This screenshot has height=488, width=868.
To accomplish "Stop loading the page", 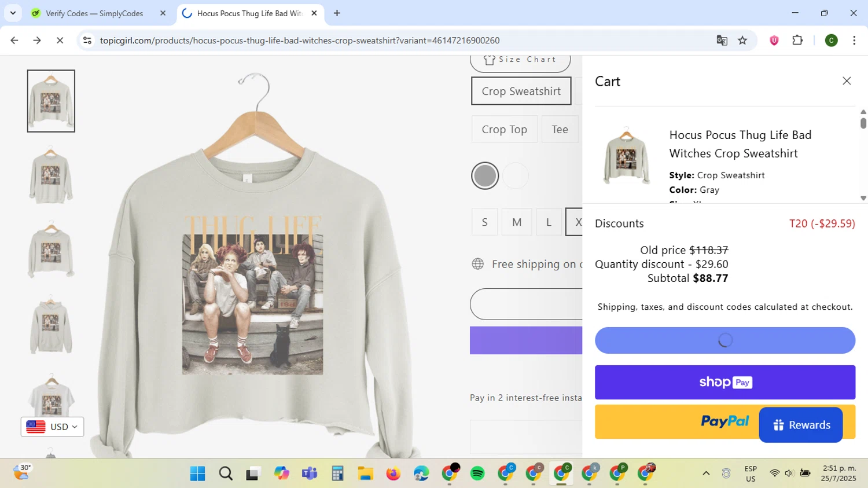I will click(x=60, y=41).
